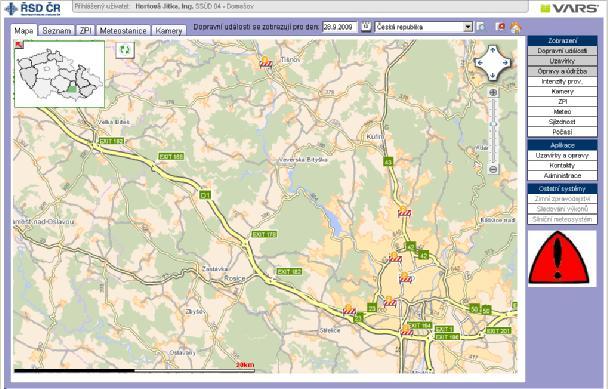608x389 pixels.
Task: Open the Česká republika region dropdown
Action: click(424, 27)
